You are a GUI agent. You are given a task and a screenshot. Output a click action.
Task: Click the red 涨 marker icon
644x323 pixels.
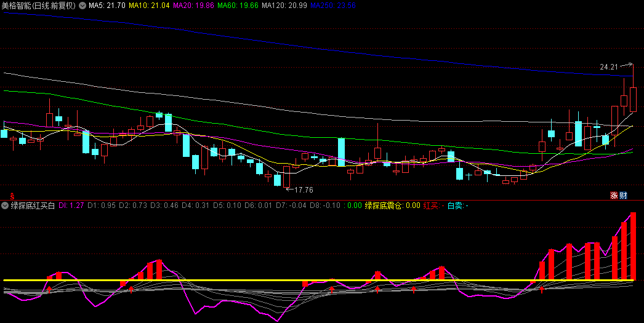614,196
